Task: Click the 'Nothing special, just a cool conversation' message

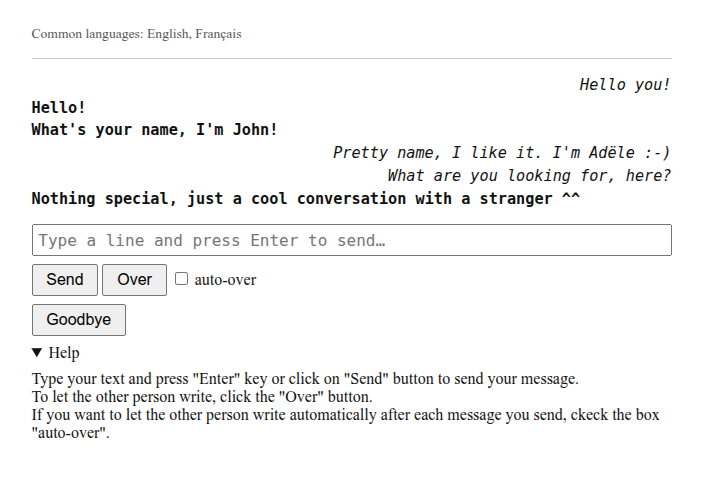Action: coord(306,199)
